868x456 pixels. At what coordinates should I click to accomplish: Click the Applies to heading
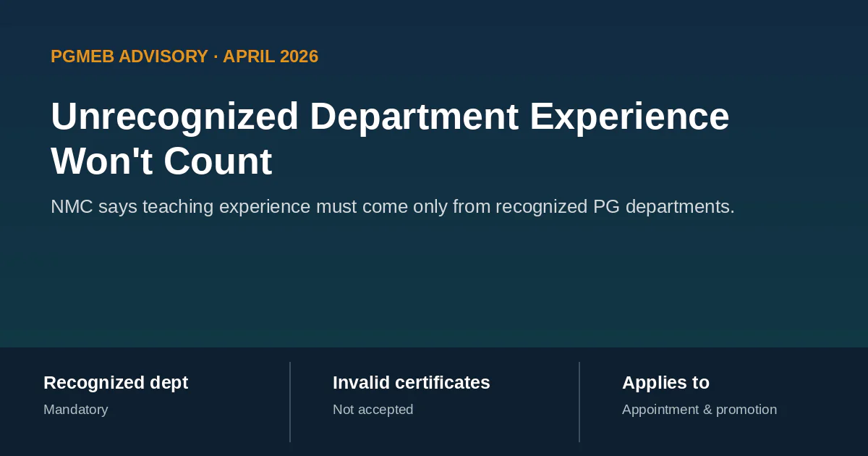pyautogui.click(x=665, y=383)
